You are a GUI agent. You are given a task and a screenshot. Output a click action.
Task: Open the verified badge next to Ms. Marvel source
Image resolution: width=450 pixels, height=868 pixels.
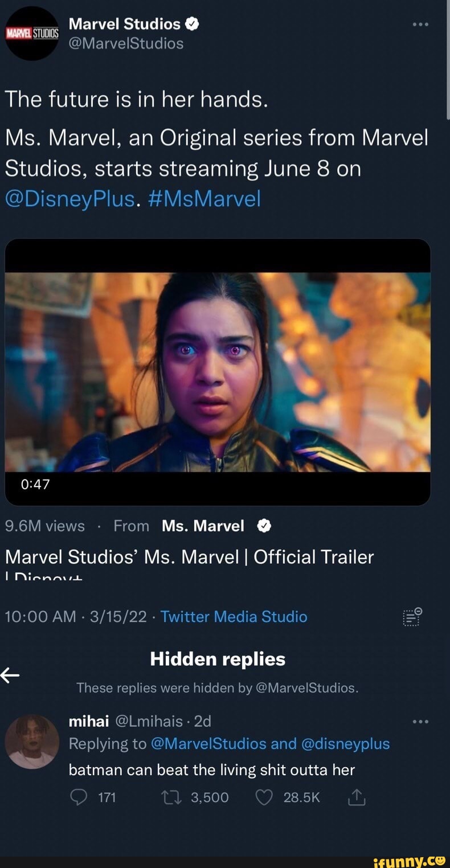click(x=263, y=526)
